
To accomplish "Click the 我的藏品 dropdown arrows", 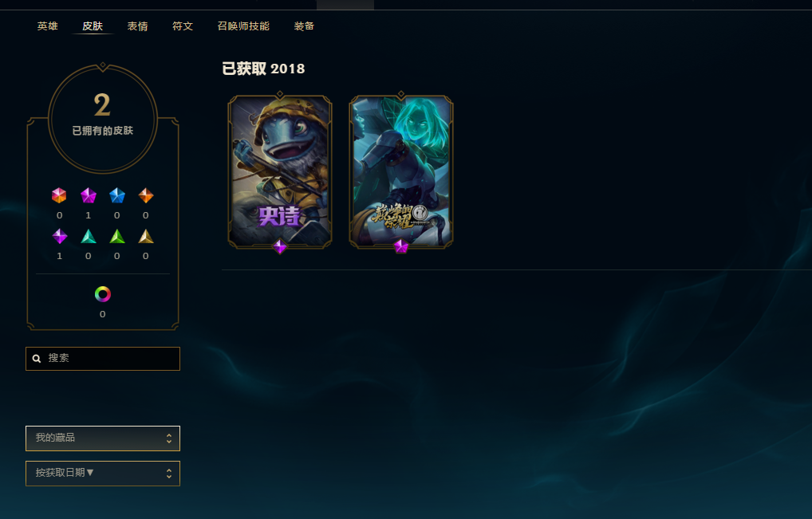I will [169, 438].
